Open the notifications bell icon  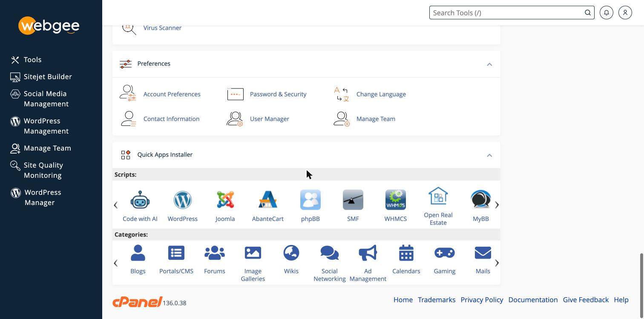coord(607,13)
